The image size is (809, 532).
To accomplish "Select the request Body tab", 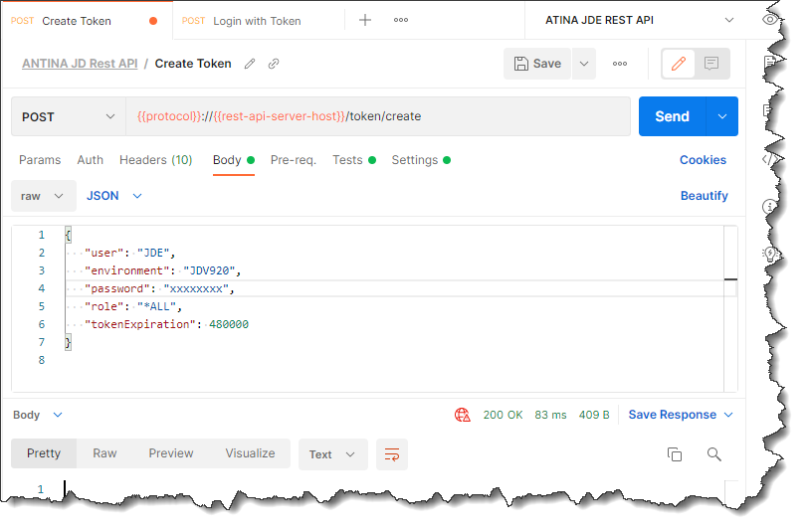I will click(233, 160).
